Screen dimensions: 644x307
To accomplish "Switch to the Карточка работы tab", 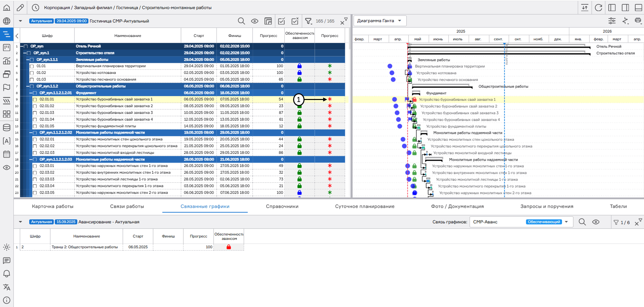I will 53,206.
